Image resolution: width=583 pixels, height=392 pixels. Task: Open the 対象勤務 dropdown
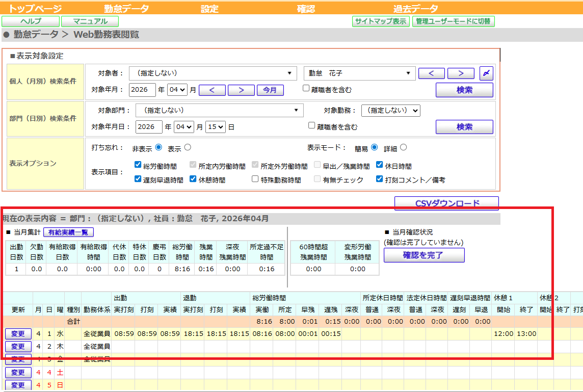(x=390, y=110)
